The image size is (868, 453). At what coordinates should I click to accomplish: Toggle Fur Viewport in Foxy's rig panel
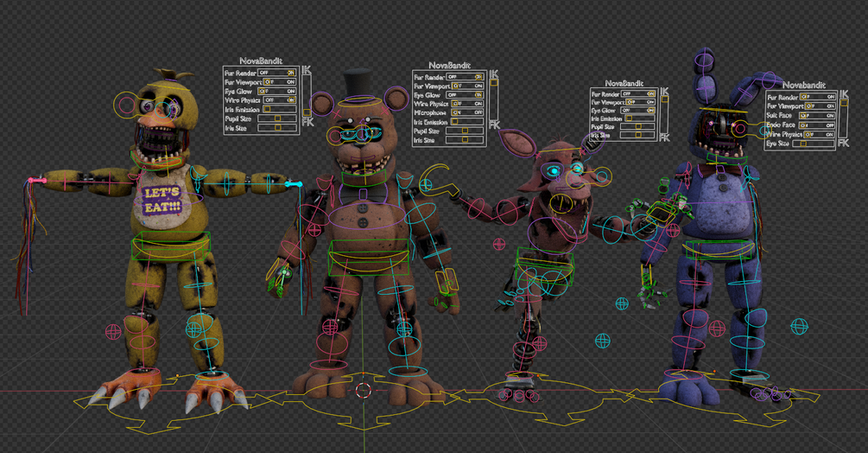[x=641, y=102]
